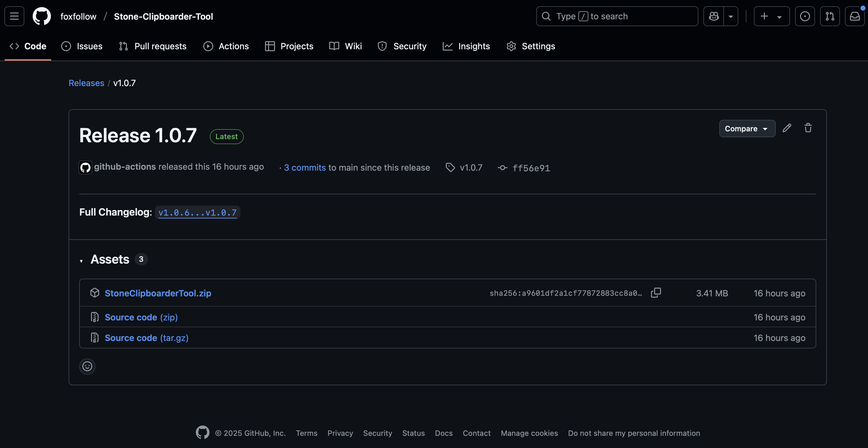Download Source code (tar.gz)
868x448 pixels.
pyautogui.click(x=147, y=338)
